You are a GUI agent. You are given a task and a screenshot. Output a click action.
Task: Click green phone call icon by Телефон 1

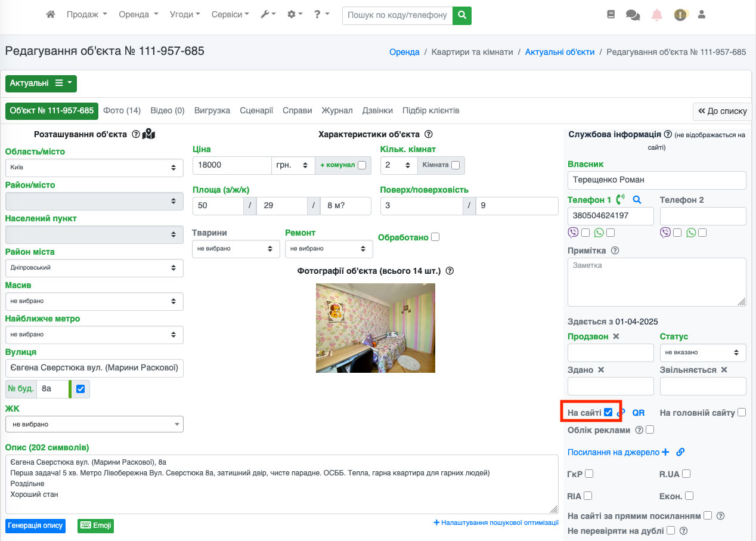tap(621, 200)
